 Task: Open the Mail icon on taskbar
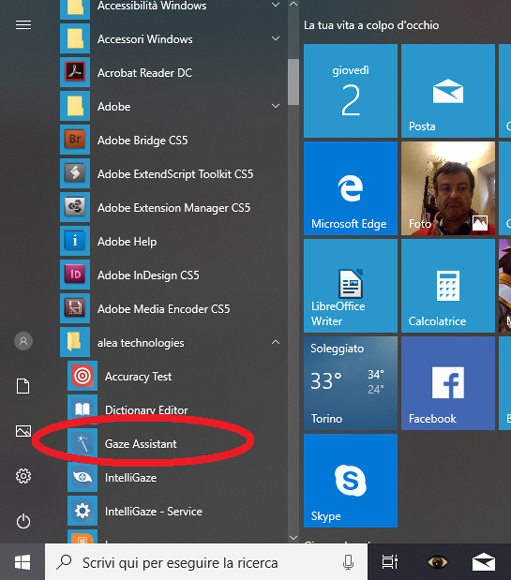(484, 563)
